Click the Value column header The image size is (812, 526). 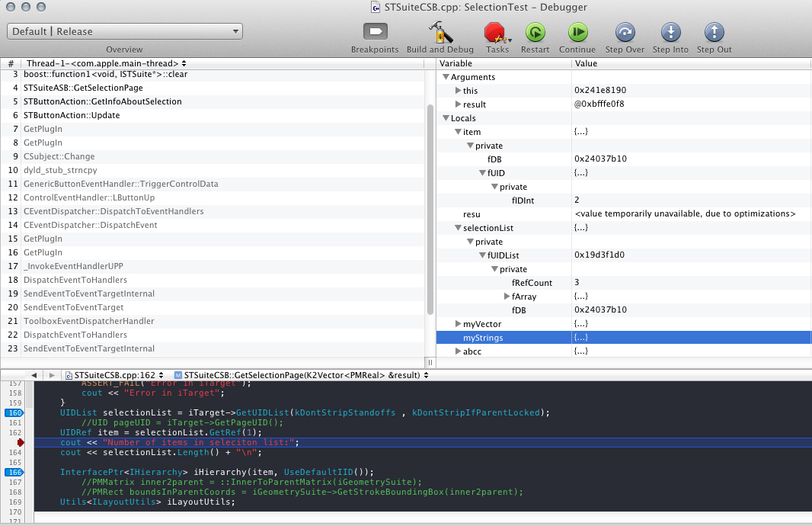click(691, 63)
